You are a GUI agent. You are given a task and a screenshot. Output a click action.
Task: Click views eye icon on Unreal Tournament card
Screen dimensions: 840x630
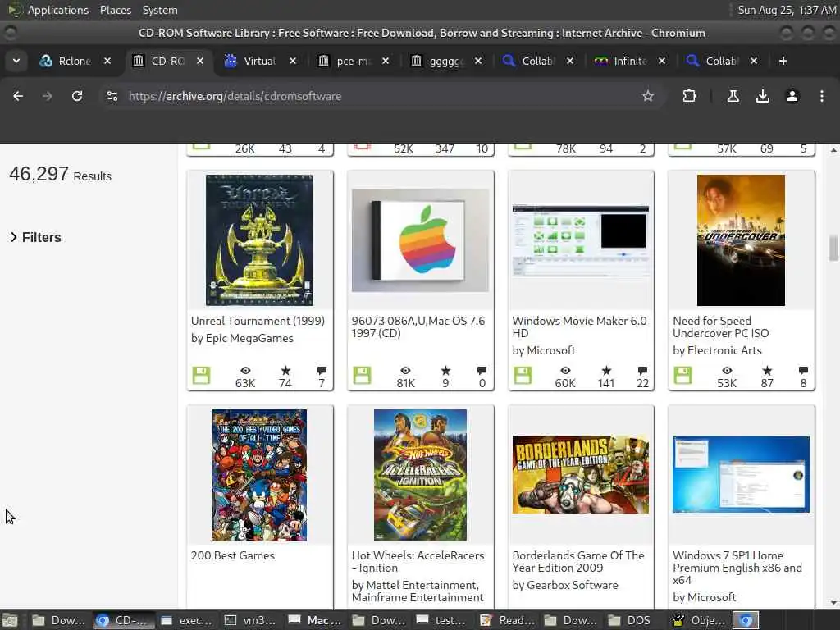(x=245, y=370)
